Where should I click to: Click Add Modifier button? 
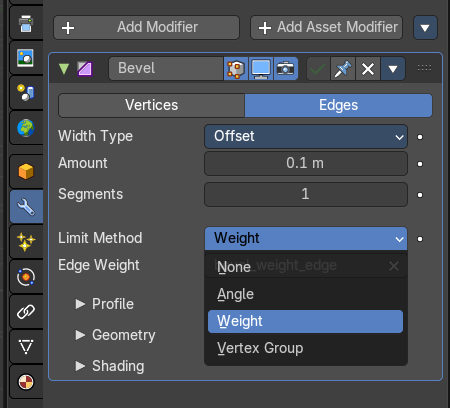(x=146, y=27)
